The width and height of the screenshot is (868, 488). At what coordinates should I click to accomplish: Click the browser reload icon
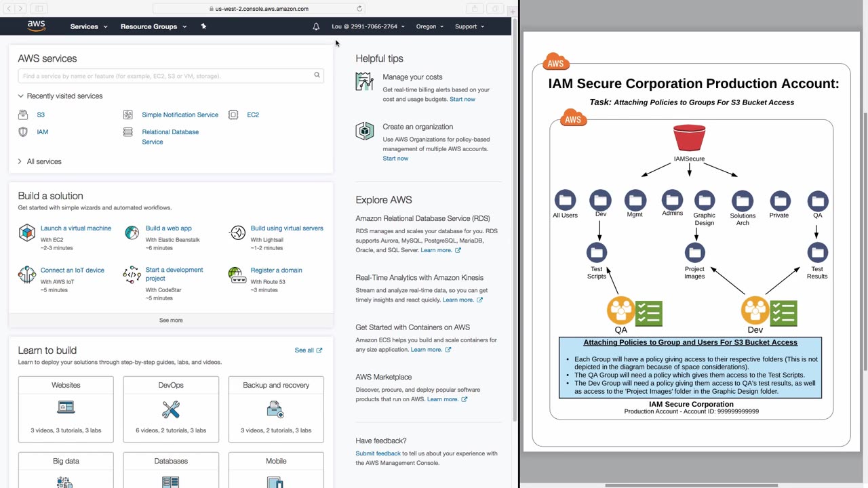(x=359, y=9)
